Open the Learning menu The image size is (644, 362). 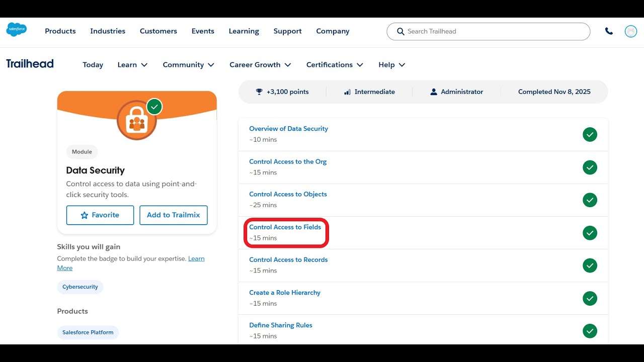(x=244, y=31)
